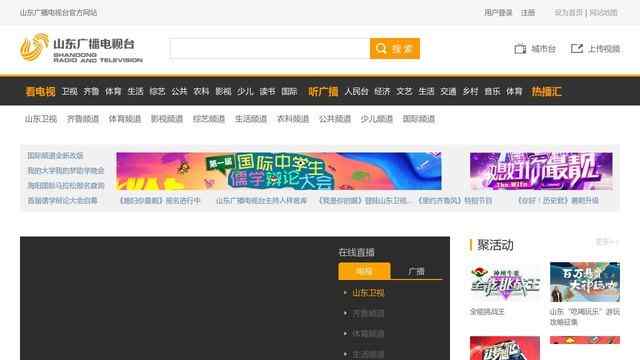Viewport: 640px width, 360px height.
Task: Select 交通 radio in the navigation bar
Action: point(448,91)
